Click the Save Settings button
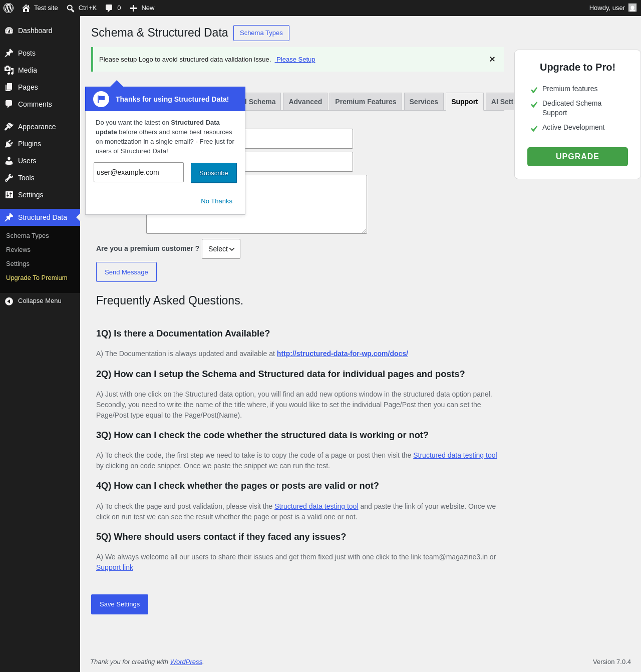641x672 pixels. click(x=120, y=604)
